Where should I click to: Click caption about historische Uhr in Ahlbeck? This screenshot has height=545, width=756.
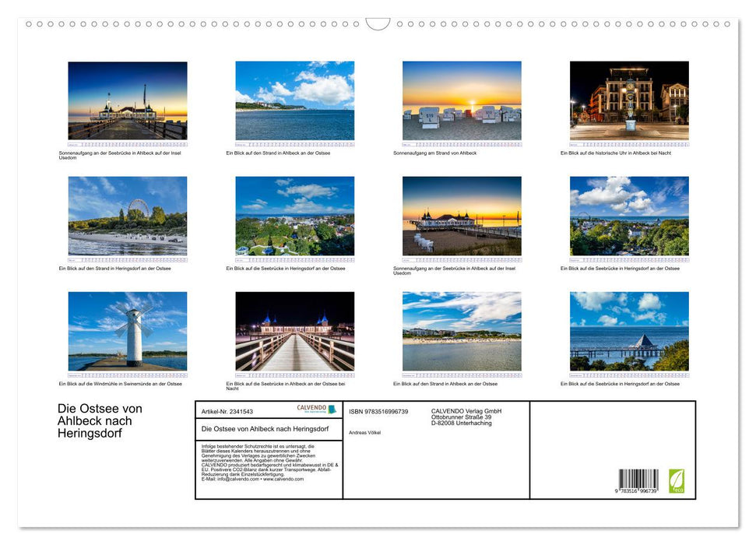tap(616, 153)
